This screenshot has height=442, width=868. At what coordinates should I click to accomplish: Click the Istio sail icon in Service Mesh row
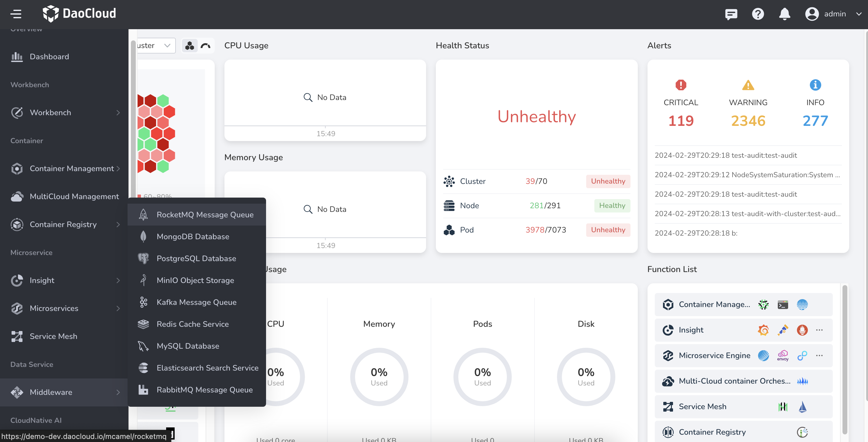pyautogui.click(x=802, y=407)
